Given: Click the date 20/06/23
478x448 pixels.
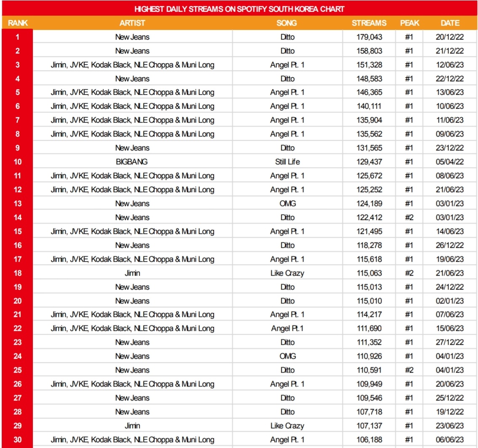Looking at the screenshot, I should 450,384.
